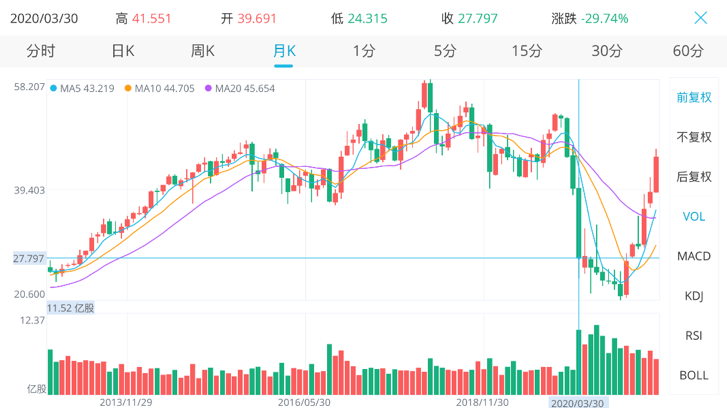Switch to the 1分 chart tab
The width and height of the screenshot is (727, 408).
coord(364,51)
